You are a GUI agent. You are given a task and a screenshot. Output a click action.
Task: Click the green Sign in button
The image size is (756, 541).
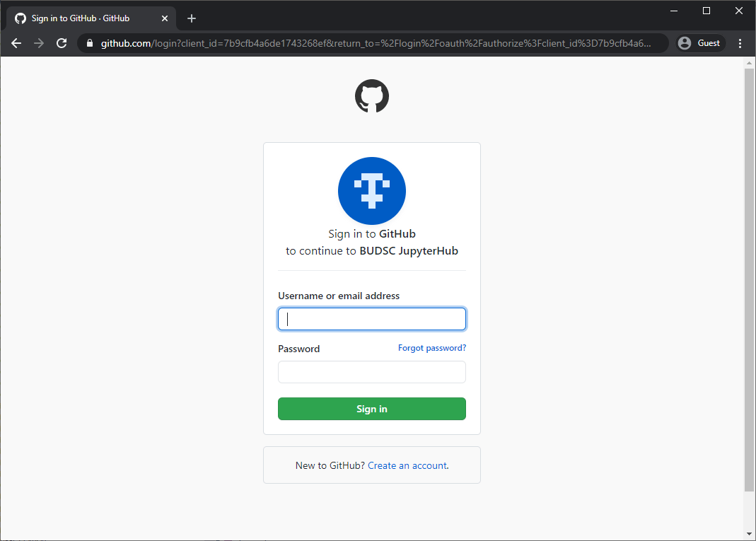(372, 409)
